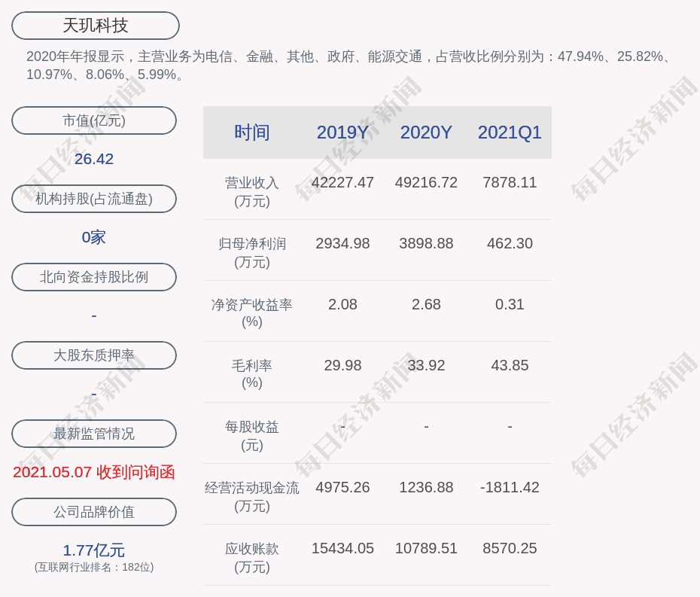Click the 市值(亿元) label pill
Viewport: 700px width, 597px height.
click(x=94, y=120)
